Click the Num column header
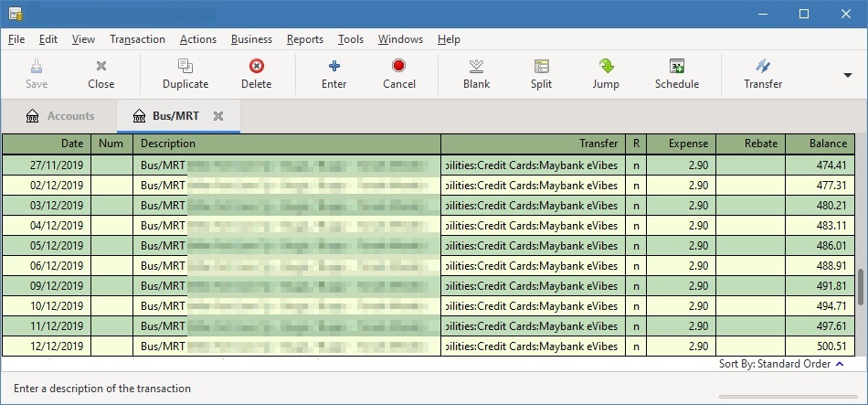 (111, 144)
